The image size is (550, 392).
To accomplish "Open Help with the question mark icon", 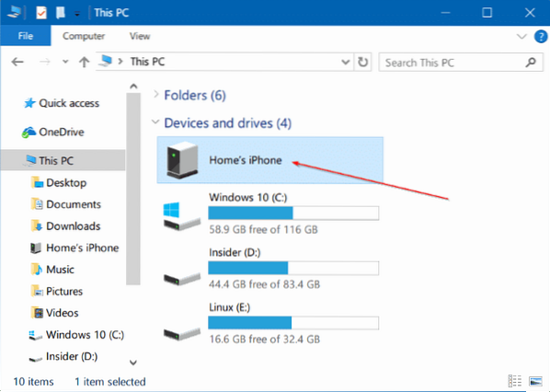I will click(x=541, y=37).
